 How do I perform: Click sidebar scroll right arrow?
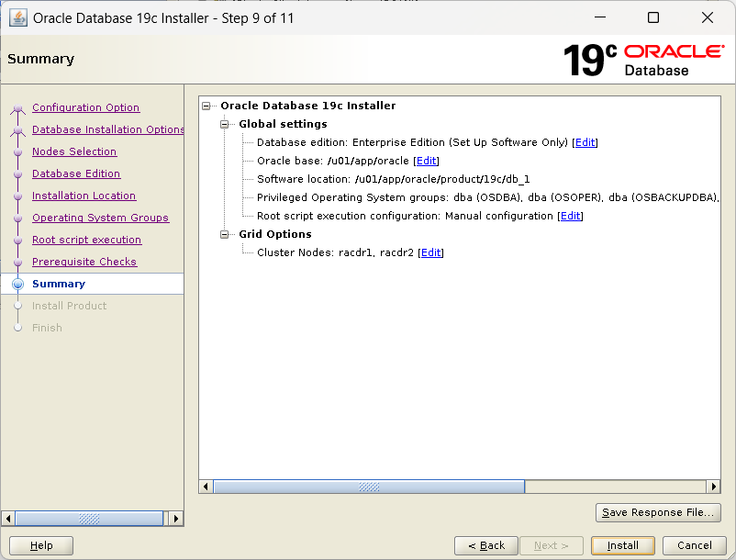pyautogui.click(x=175, y=519)
